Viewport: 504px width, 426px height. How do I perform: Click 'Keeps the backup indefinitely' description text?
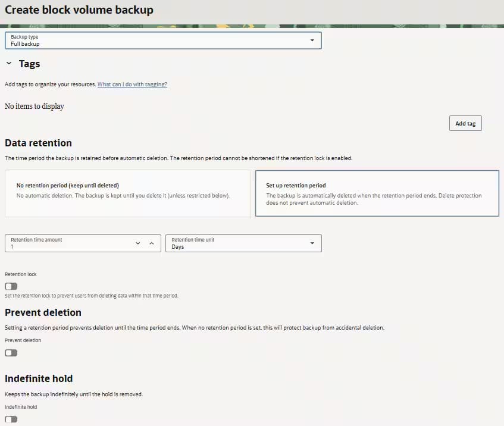pyautogui.click(x=74, y=394)
